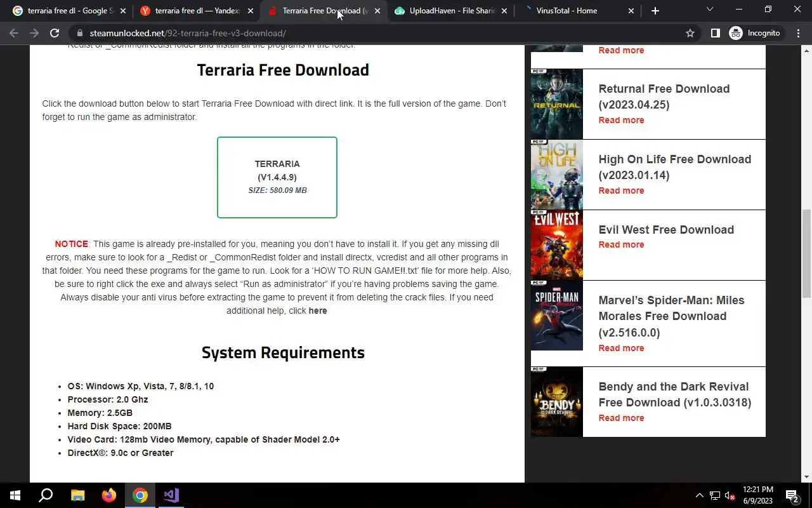Open Bendy and the Dark Revival link
812x508 pixels.
[675, 394]
